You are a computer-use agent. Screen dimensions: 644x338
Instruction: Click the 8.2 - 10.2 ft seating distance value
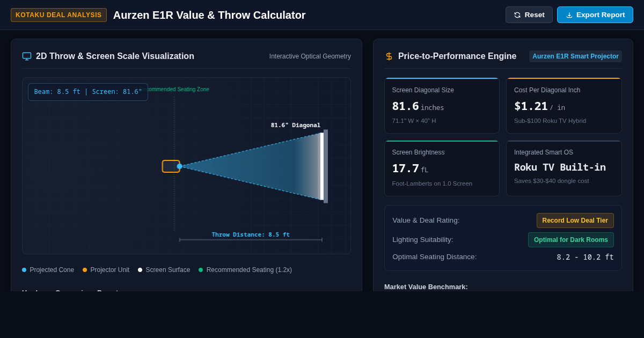[x=585, y=257]
